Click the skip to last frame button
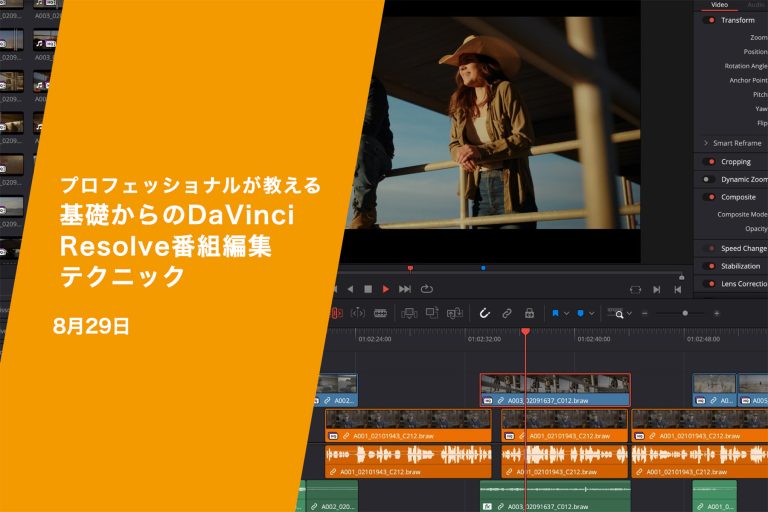 (x=405, y=289)
